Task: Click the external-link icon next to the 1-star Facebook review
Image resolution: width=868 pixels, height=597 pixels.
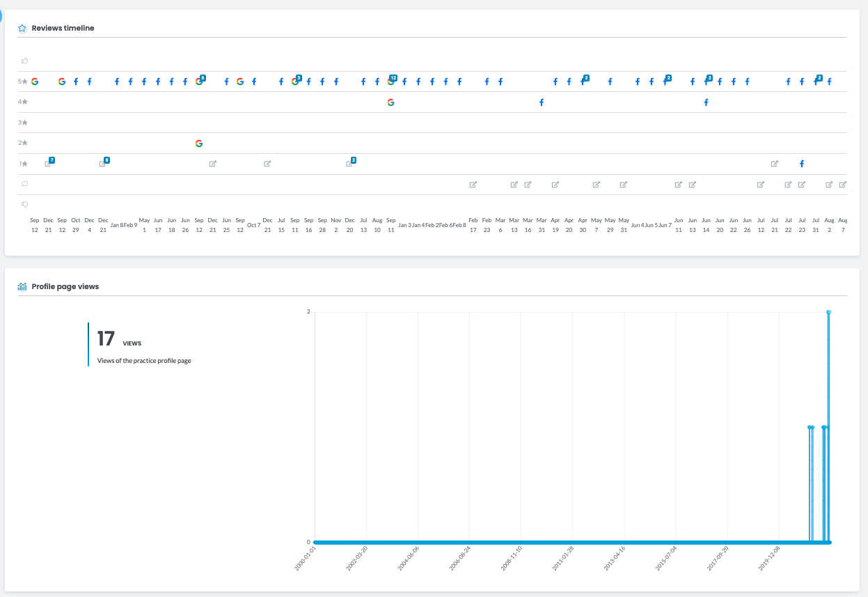Action: tap(774, 164)
